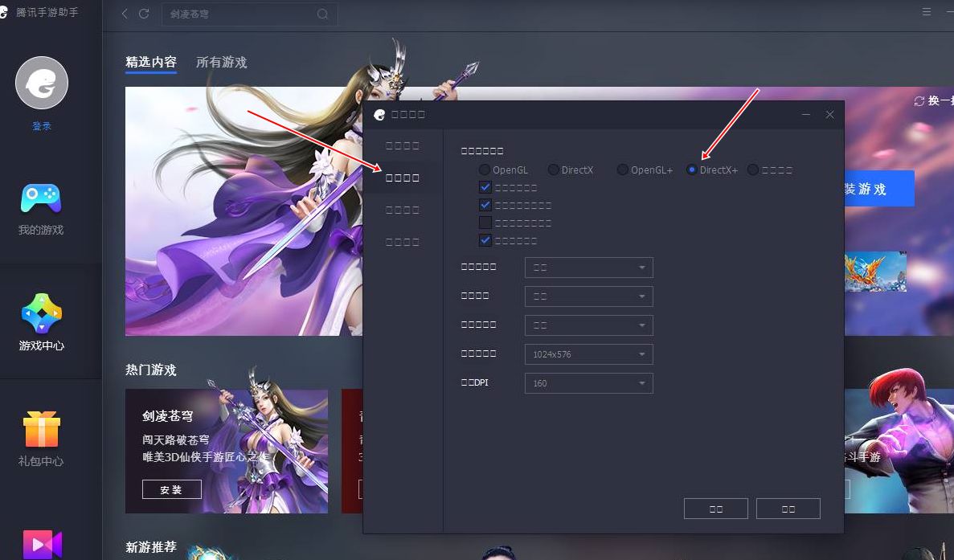Open the hamburger menu in the main title bar
Viewport: 954px width, 560px height.
point(927,11)
